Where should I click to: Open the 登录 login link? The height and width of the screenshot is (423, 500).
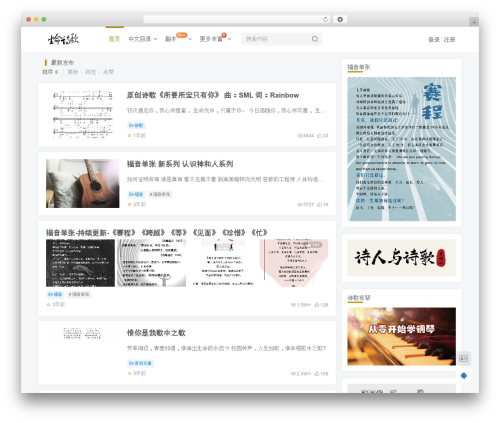point(434,39)
